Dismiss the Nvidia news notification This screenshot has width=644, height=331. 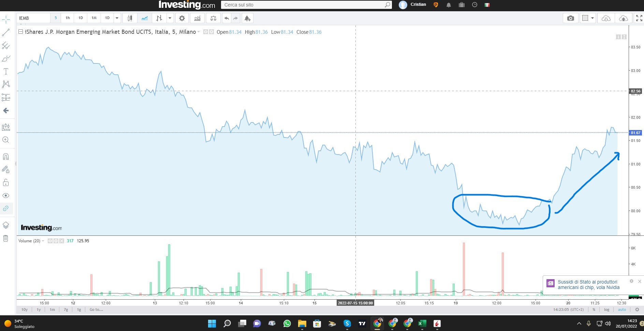click(x=640, y=281)
